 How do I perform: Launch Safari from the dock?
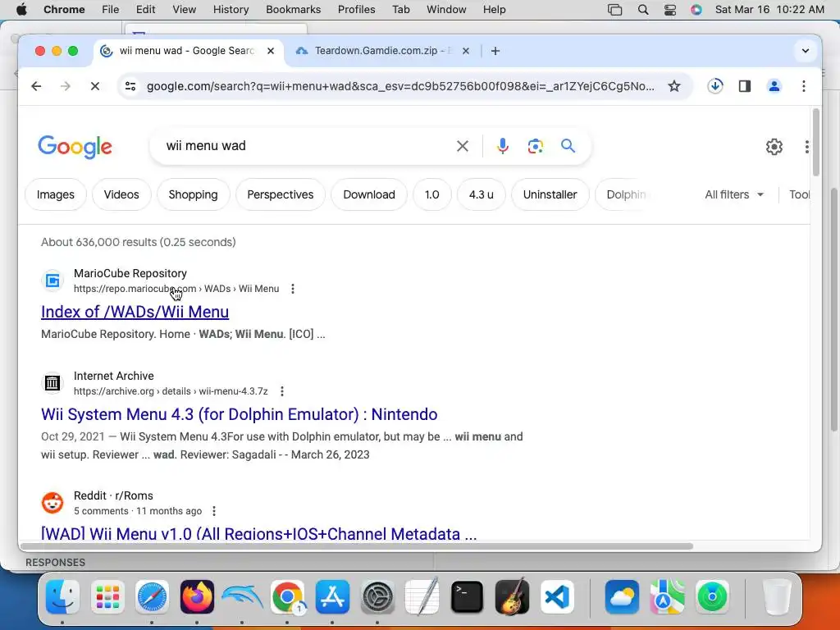tap(152, 597)
